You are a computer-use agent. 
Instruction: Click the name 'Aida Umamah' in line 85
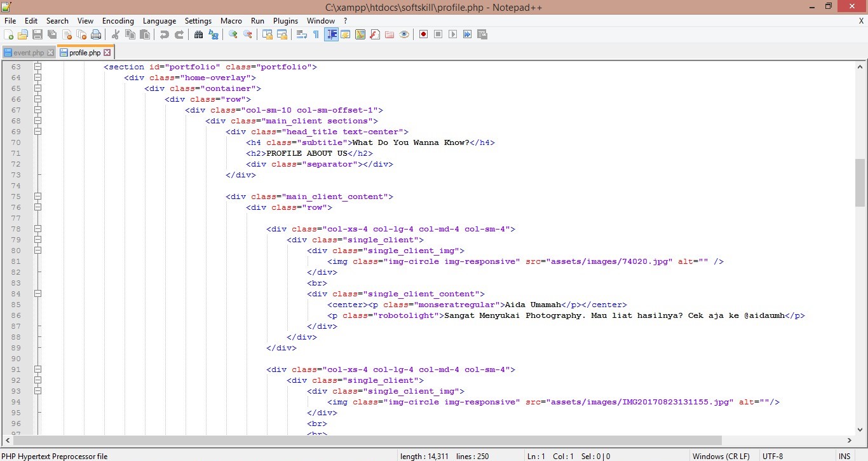tap(533, 305)
